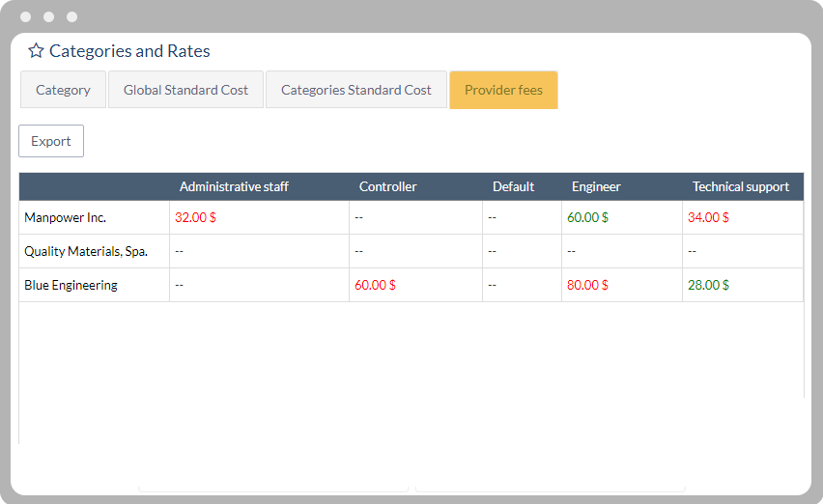The width and height of the screenshot is (823, 504).
Task: Click the Engineer column header
Action: (596, 186)
